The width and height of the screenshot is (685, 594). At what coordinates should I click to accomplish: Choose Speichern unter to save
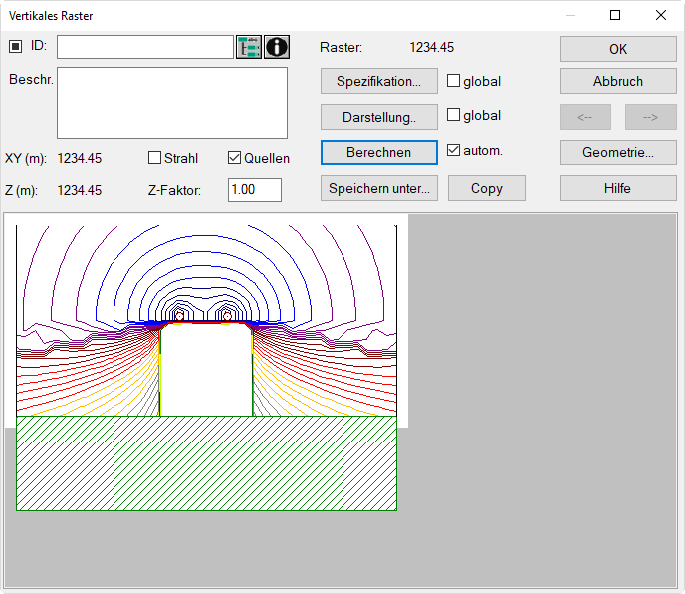[379, 188]
